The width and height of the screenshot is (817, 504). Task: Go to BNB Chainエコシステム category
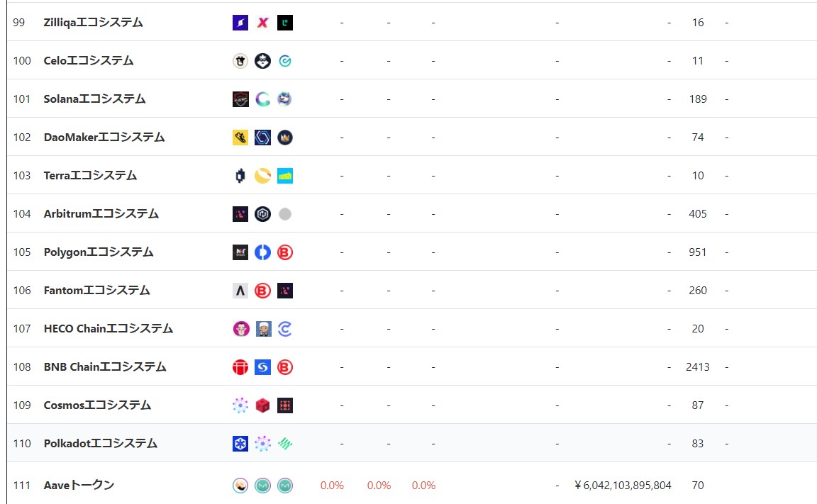(x=105, y=367)
